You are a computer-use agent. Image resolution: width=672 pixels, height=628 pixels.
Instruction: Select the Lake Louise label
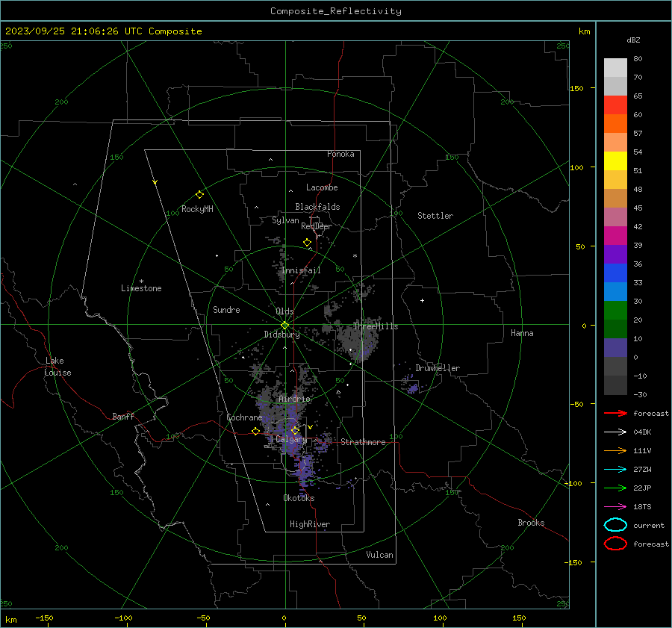(58, 367)
